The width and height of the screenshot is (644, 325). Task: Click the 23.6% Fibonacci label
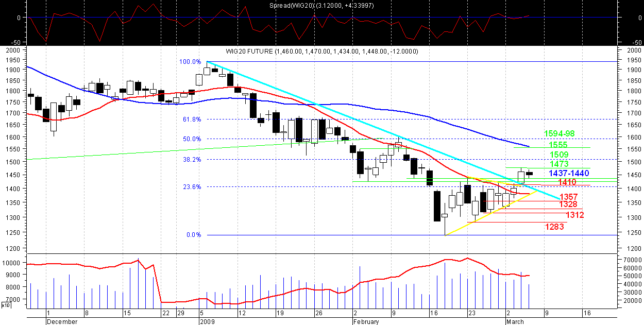tap(192, 187)
